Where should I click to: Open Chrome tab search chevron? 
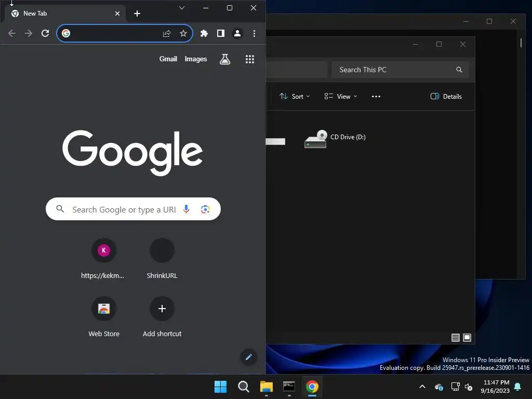[182, 8]
